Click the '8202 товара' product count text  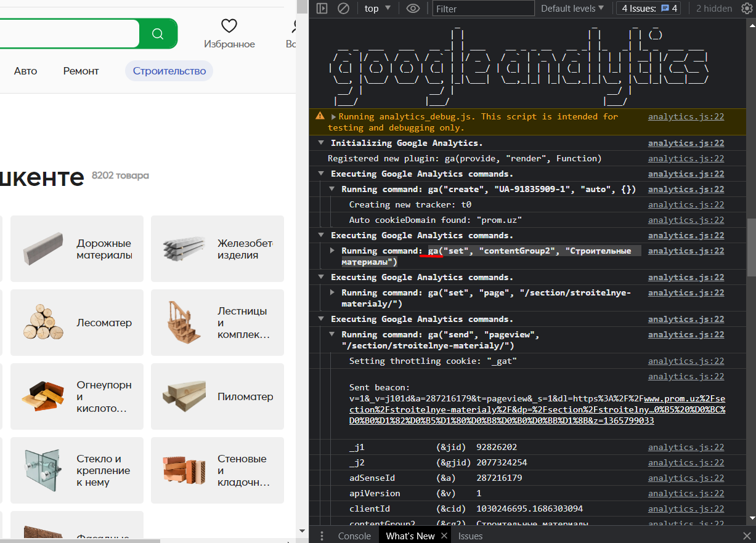120,175
